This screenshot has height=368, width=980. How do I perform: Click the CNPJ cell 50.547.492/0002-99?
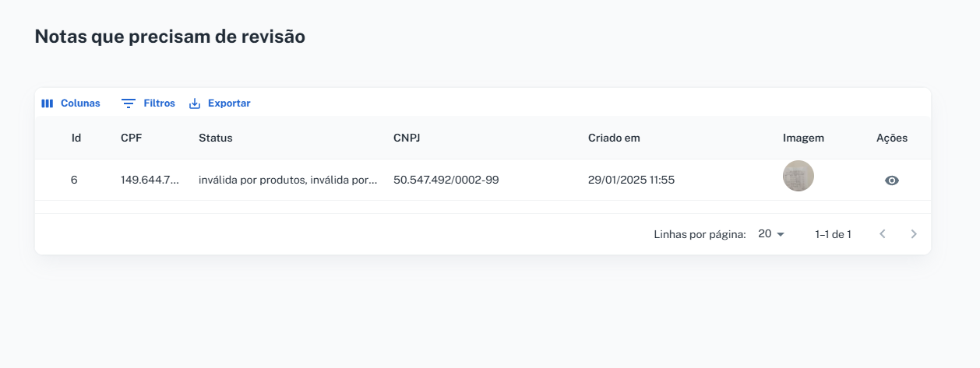tap(446, 180)
